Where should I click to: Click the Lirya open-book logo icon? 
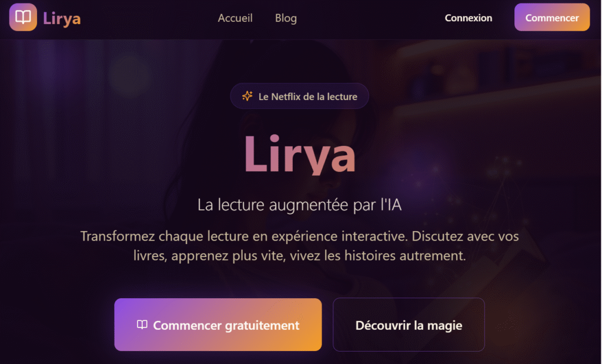pyautogui.click(x=23, y=17)
